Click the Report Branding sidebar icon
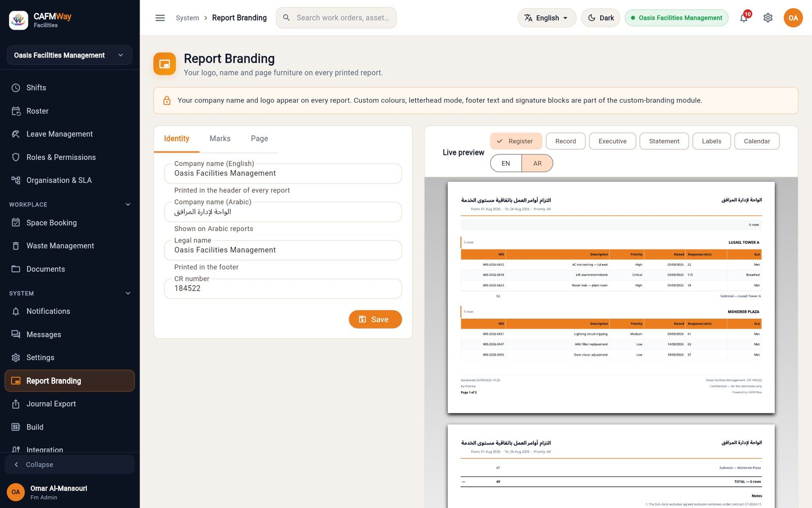The height and width of the screenshot is (508, 812). tap(16, 381)
